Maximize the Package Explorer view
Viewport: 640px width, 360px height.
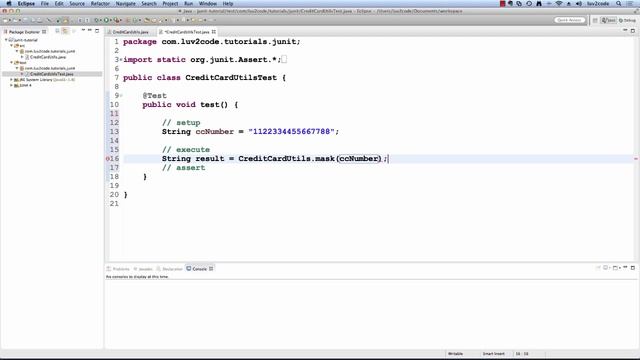tap(97, 31)
